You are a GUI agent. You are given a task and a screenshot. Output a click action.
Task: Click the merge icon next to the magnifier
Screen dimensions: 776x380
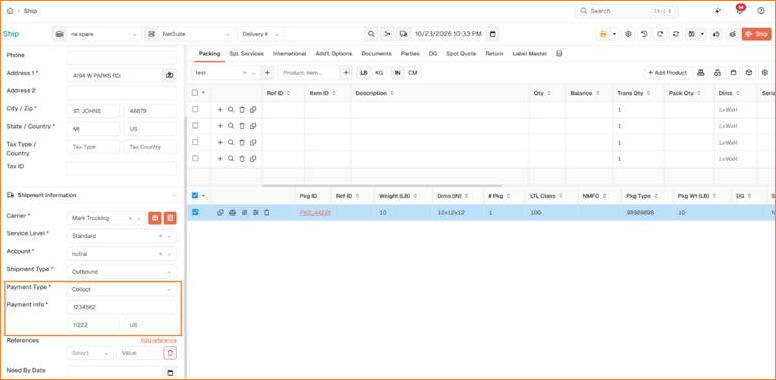click(x=387, y=34)
